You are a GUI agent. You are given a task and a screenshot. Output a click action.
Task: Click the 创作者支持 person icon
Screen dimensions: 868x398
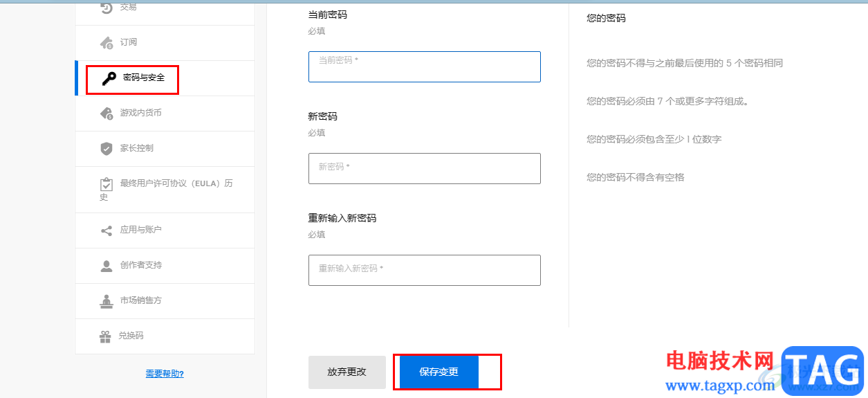coord(107,266)
